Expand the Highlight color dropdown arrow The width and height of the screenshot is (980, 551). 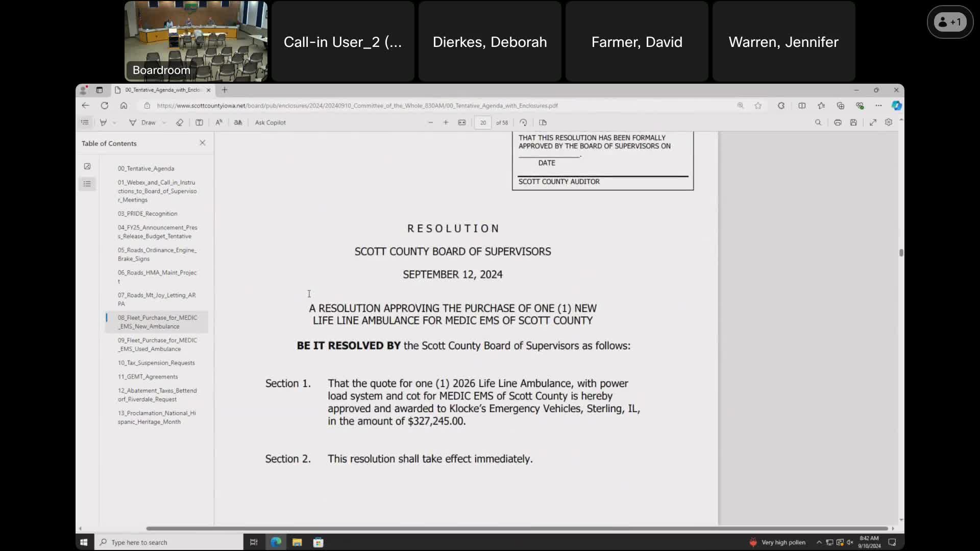(x=115, y=123)
